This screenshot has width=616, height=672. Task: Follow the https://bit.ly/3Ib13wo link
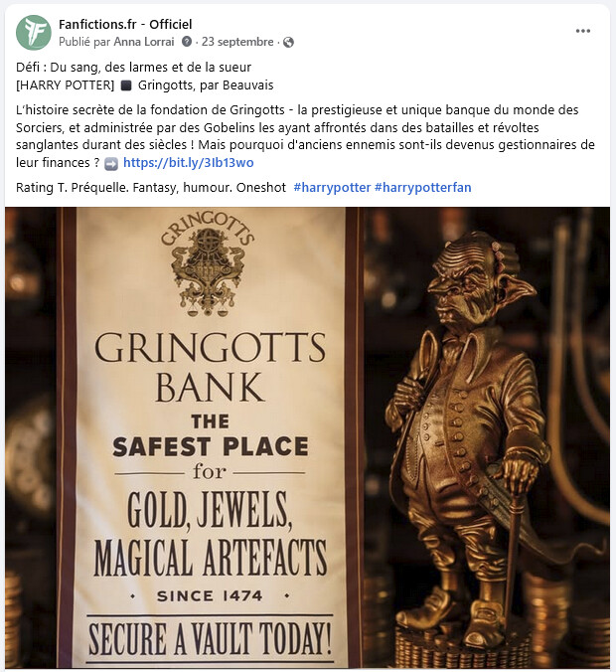pyautogui.click(x=189, y=163)
